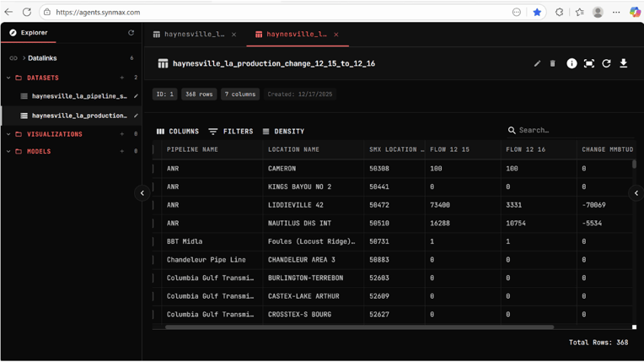The image size is (644, 362).
Task: Click the site info lock icon
Action: click(x=47, y=13)
